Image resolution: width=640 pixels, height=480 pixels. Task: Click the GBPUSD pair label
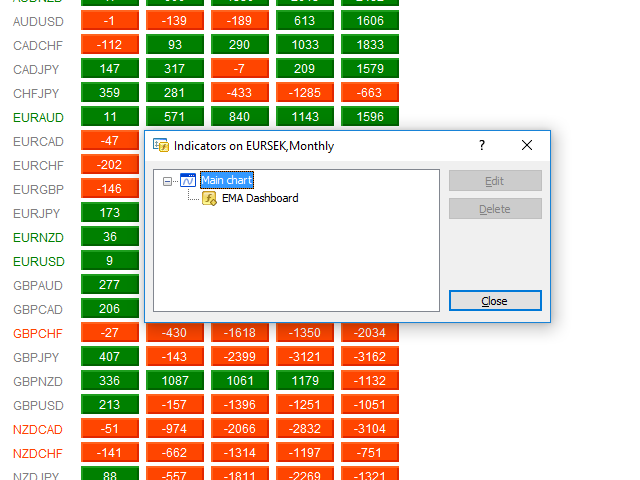38,406
